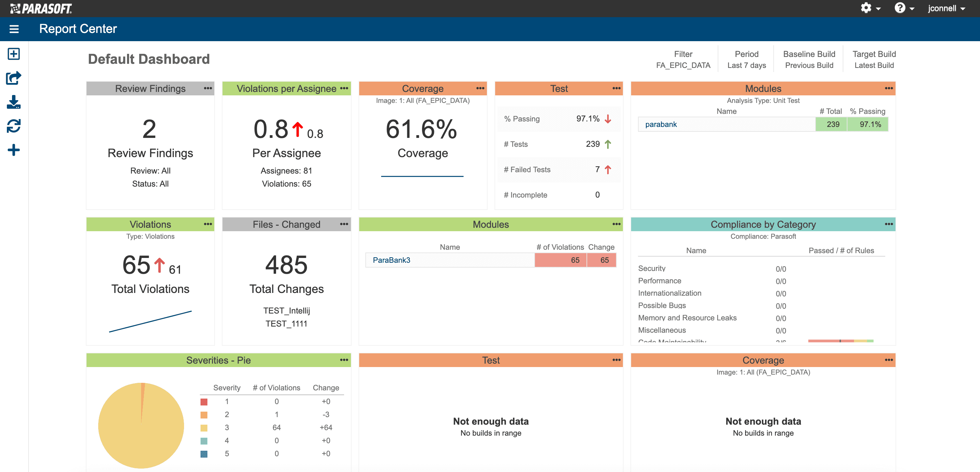Click parabank 239 total cell
The image size is (980, 472).
click(831, 124)
